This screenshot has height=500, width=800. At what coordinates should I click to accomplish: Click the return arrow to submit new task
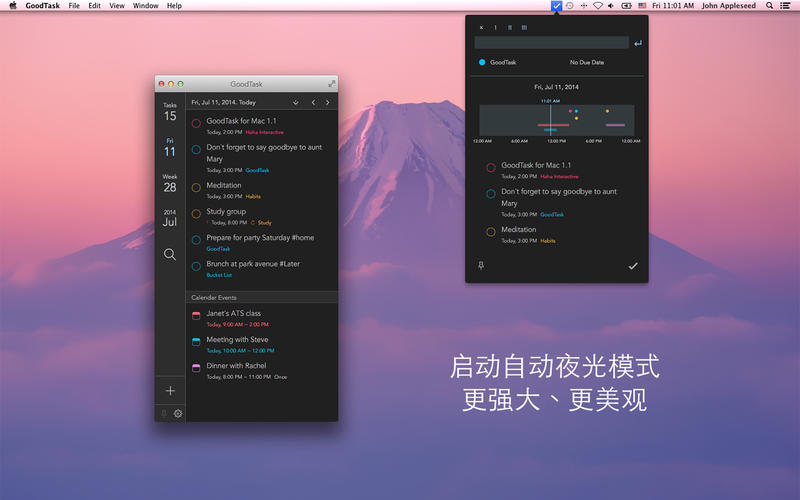pos(638,43)
